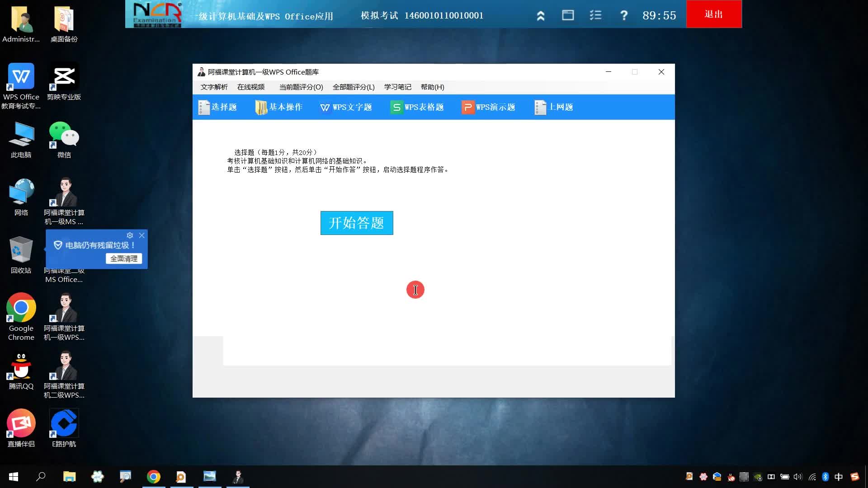Open the 在线视频 menu

(x=251, y=87)
